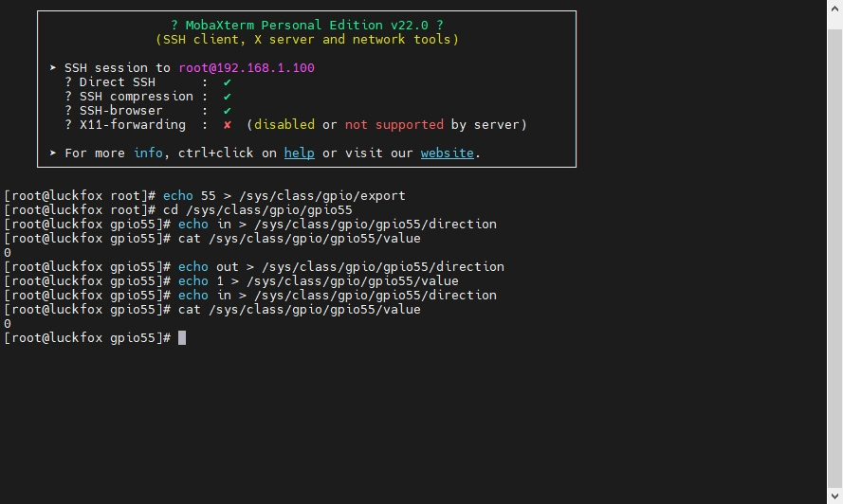
Task: Click the MobaXterm Personal Edition title text
Action: (x=307, y=26)
